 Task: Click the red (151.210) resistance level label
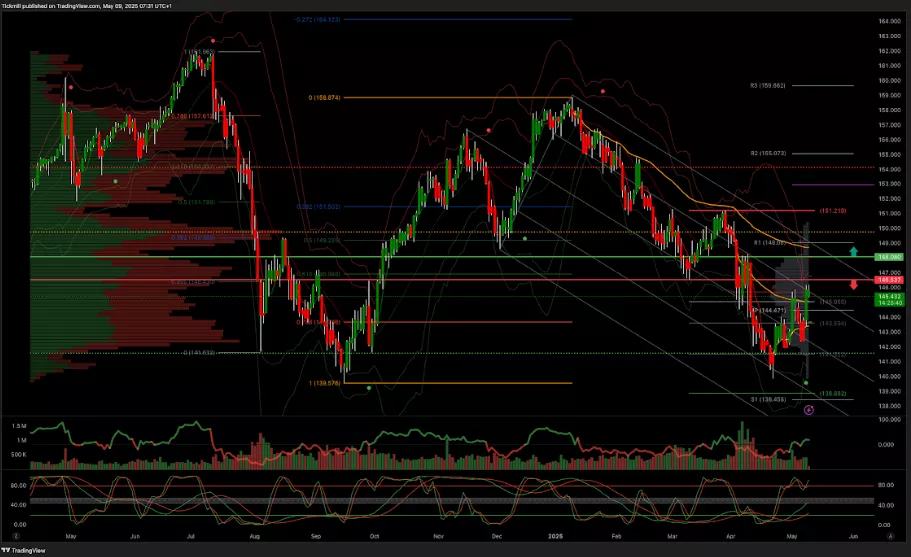pyautogui.click(x=832, y=211)
